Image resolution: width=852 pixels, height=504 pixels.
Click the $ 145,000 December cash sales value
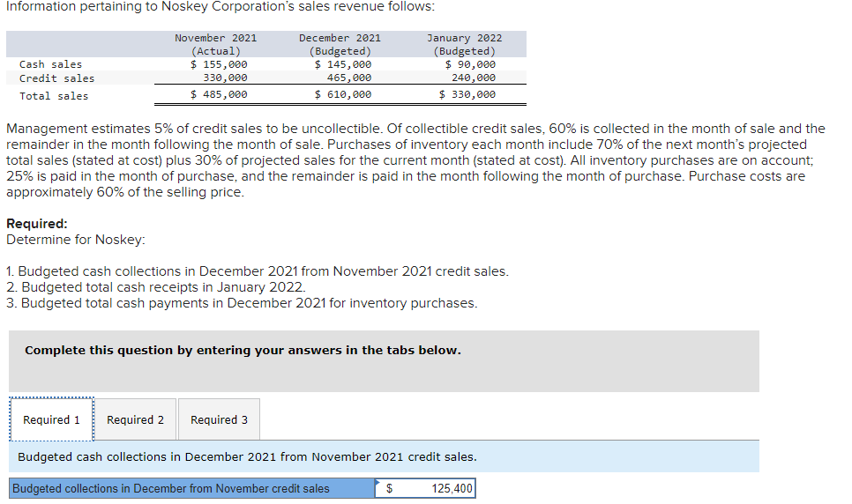click(343, 64)
